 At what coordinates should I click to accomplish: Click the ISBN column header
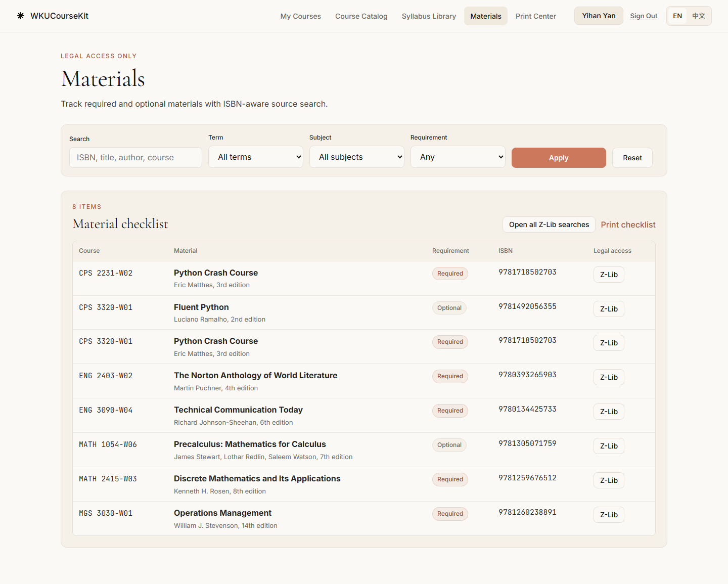pos(506,251)
